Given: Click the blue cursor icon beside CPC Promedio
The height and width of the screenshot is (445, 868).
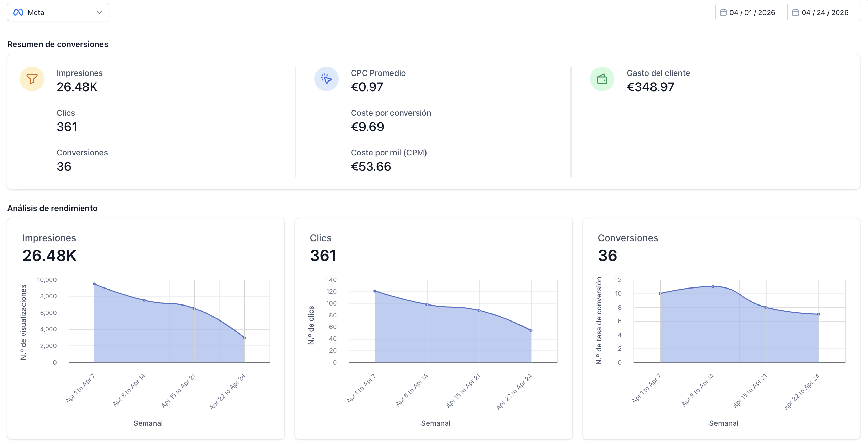Looking at the screenshot, I should [x=326, y=79].
